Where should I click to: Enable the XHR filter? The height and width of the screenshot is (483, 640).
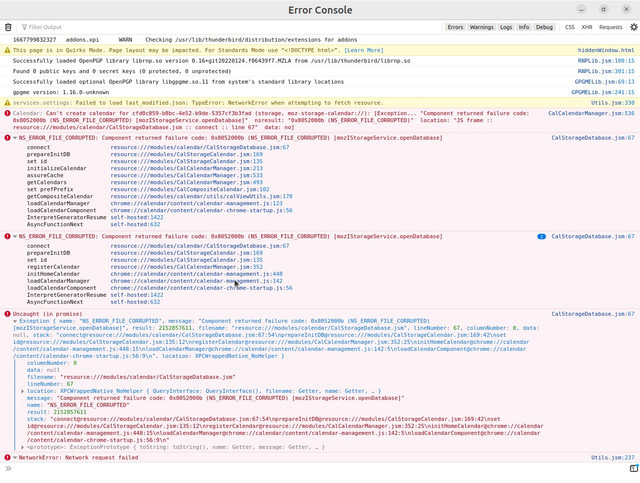(x=587, y=27)
